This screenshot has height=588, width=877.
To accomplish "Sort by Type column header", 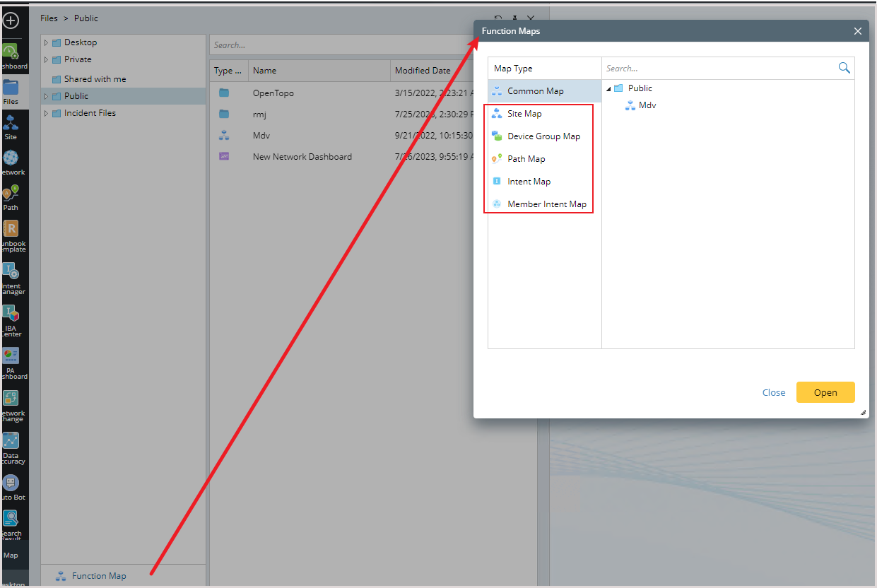I will coord(229,71).
